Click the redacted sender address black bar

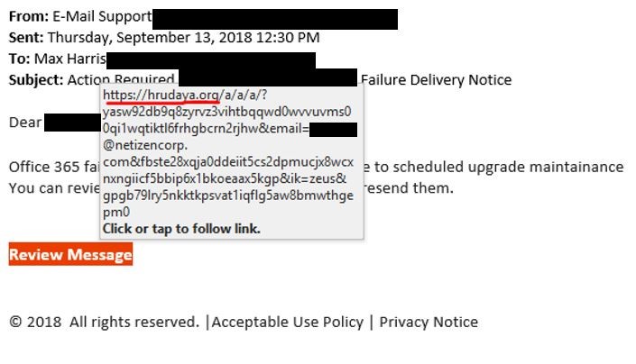tap(274, 18)
